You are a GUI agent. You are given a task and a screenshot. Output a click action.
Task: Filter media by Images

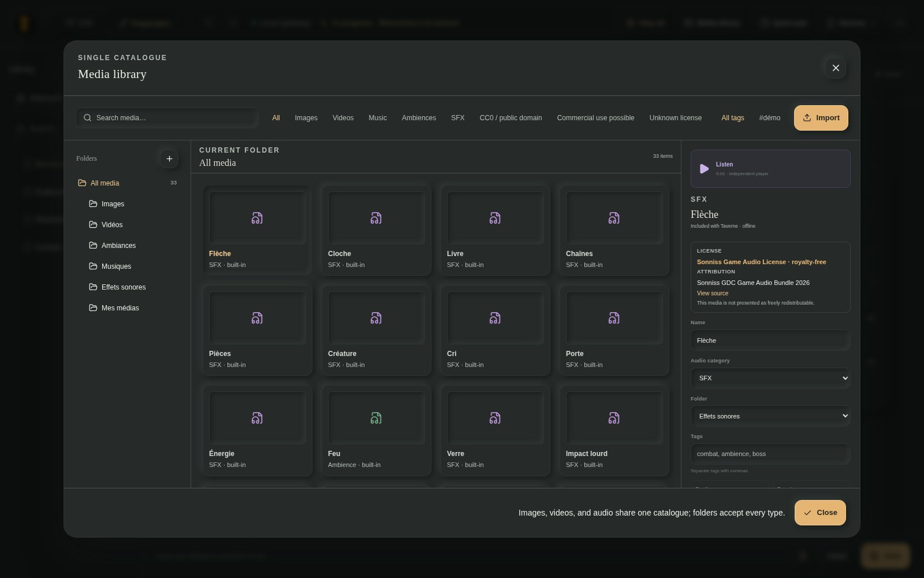[306, 118]
